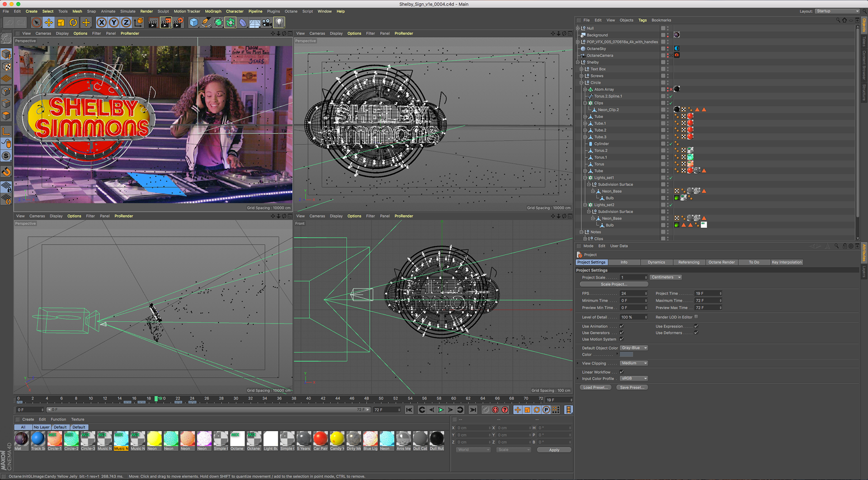
Task: Open the Floor environment icon
Action: [255, 22]
